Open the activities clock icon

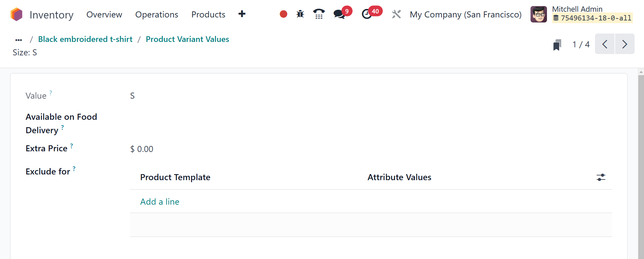[367, 14]
